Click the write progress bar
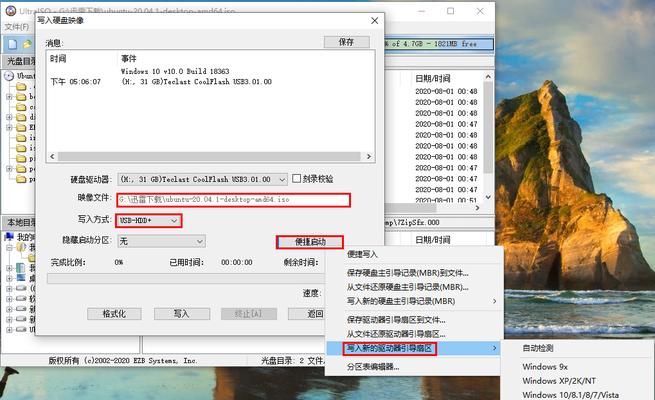Screen dimensions: 655x400 point(186,278)
